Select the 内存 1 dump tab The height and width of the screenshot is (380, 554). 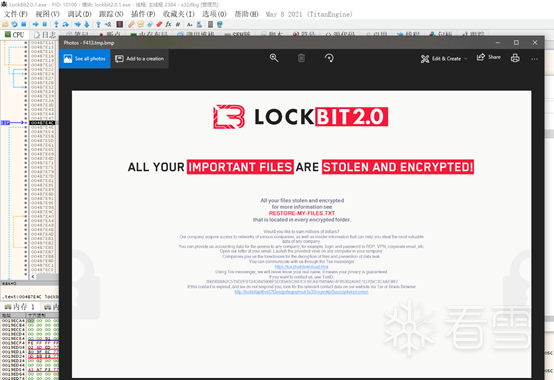click(x=19, y=307)
